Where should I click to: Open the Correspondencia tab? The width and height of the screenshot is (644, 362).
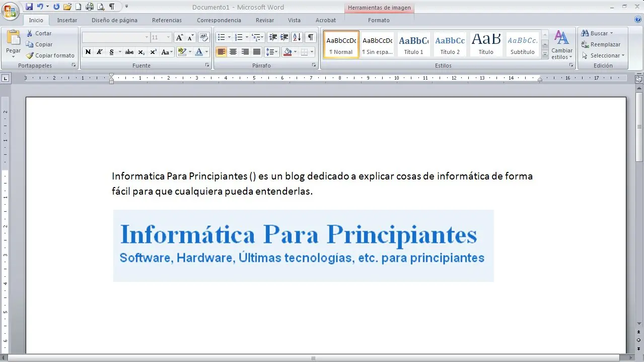[219, 20]
